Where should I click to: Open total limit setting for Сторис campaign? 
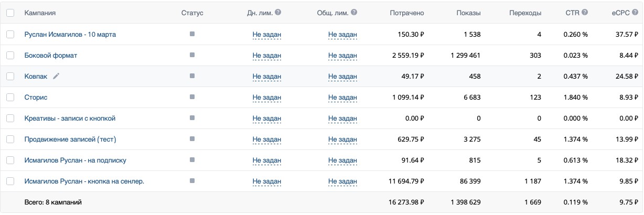pos(342,97)
